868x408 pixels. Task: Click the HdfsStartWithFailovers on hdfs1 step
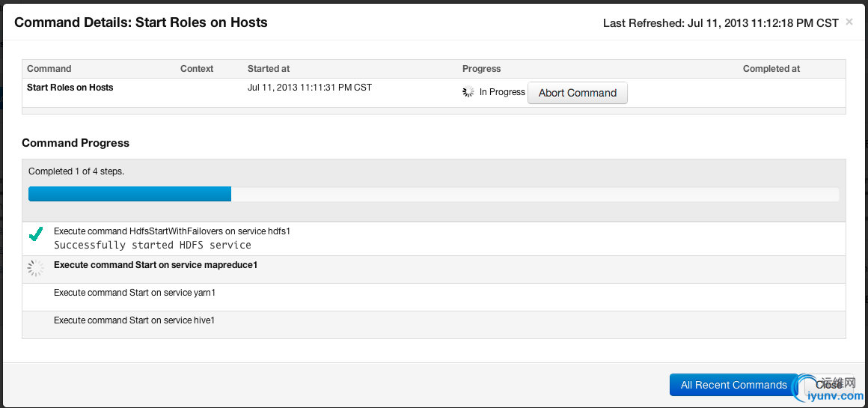click(x=172, y=231)
